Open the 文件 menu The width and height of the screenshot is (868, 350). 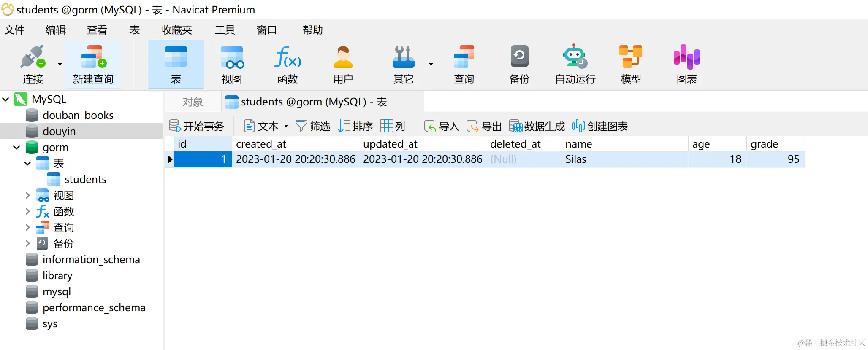(x=14, y=30)
